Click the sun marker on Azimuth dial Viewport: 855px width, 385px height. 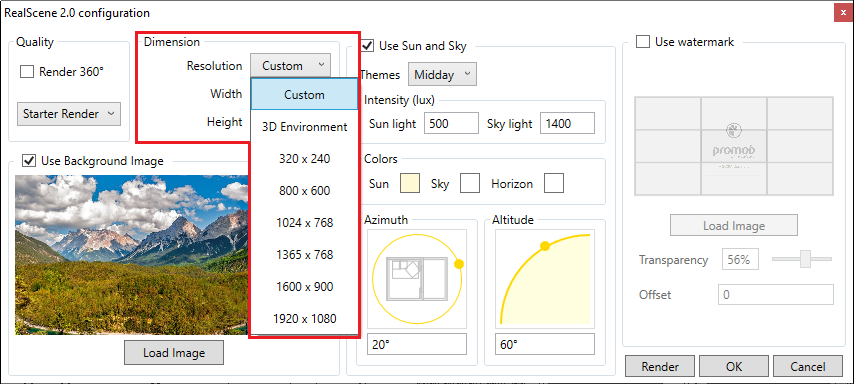(x=459, y=264)
